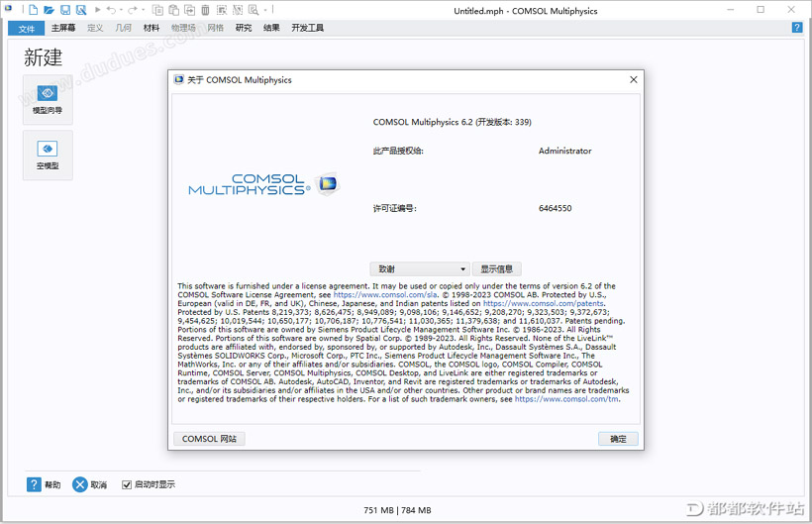Screen dimensions: 812x524
Task: Click the COMSOL Multiphysics 6.2 version text
Action: 453,122
